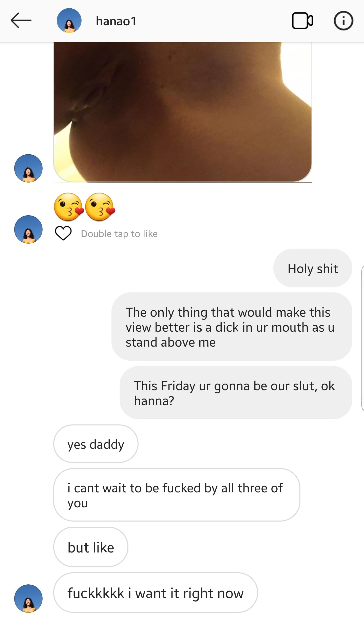Select the sent message starting "The only thing"
Viewport: 364px width, 625px height.
pyautogui.click(x=232, y=327)
